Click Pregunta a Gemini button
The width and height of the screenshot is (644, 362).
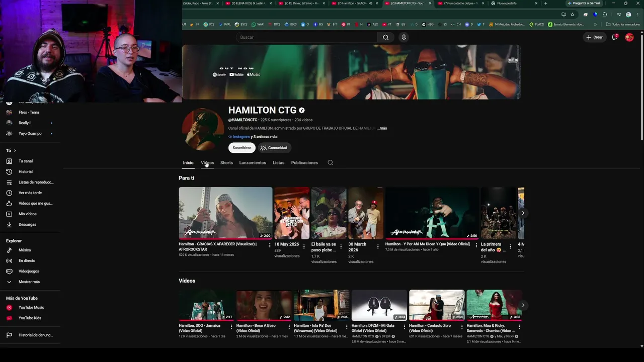pyautogui.click(x=583, y=4)
